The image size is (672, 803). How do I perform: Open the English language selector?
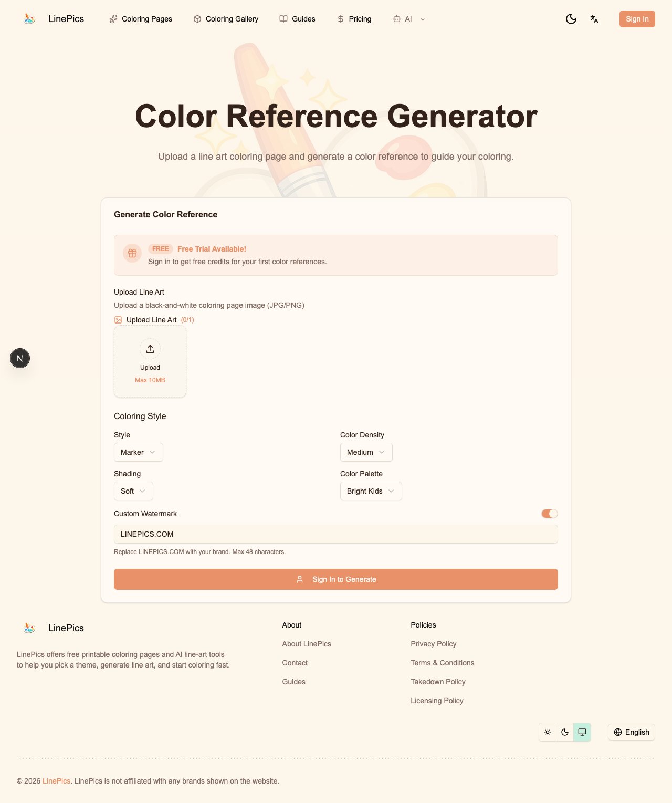coord(631,732)
